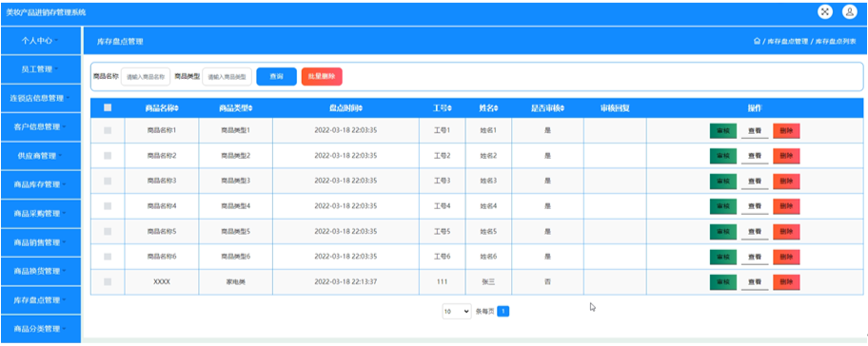This screenshot has height=346, width=868.
Task: Click the 美妆产品进销存管理系统 title
Action: point(46,12)
